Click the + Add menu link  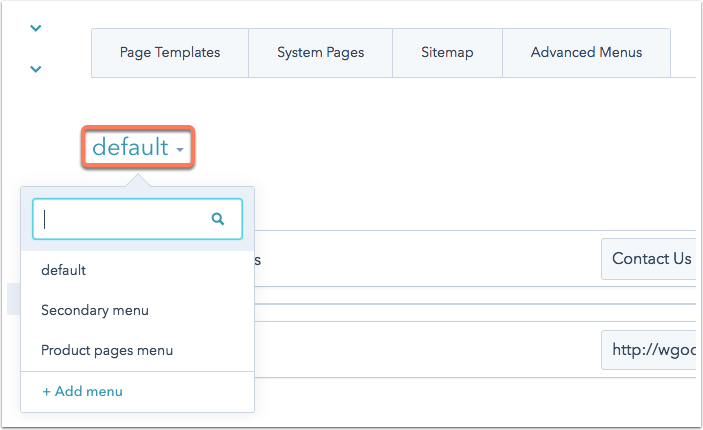[82, 391]
